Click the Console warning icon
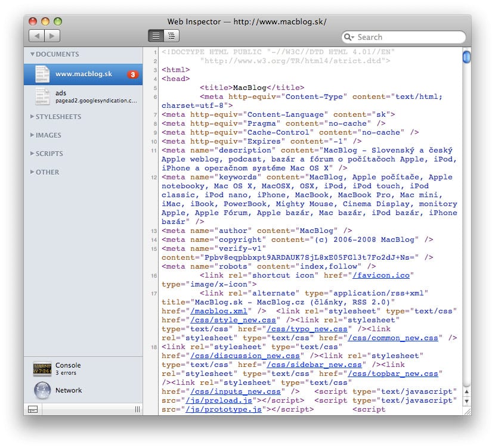 pyautogui.click(x=42, y=369)
